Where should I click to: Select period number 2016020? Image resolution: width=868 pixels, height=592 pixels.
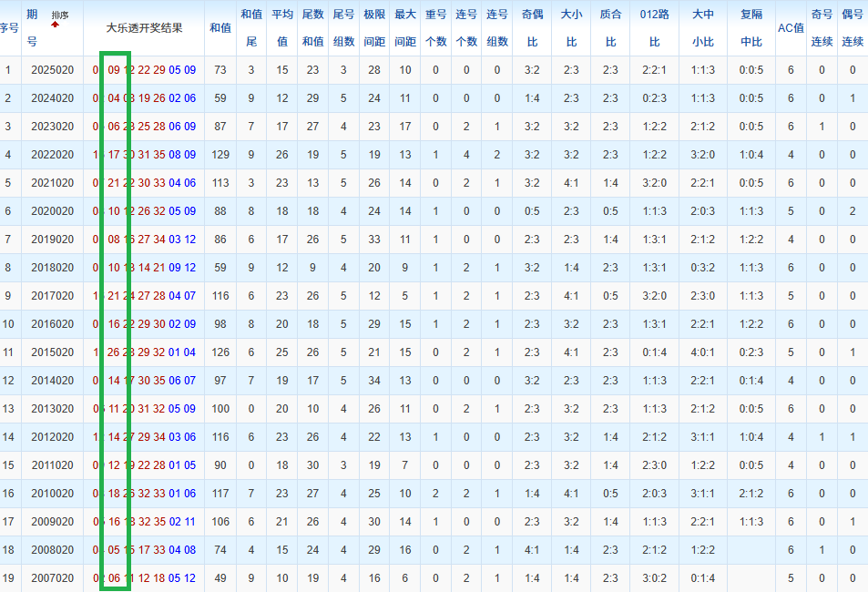[53, 324]
